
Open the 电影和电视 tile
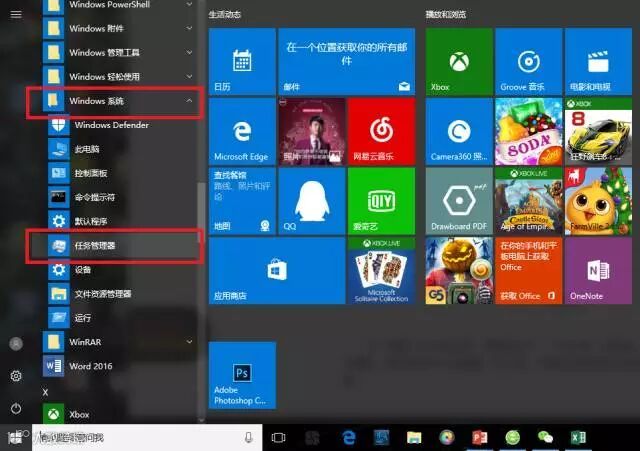coord(598,62)
